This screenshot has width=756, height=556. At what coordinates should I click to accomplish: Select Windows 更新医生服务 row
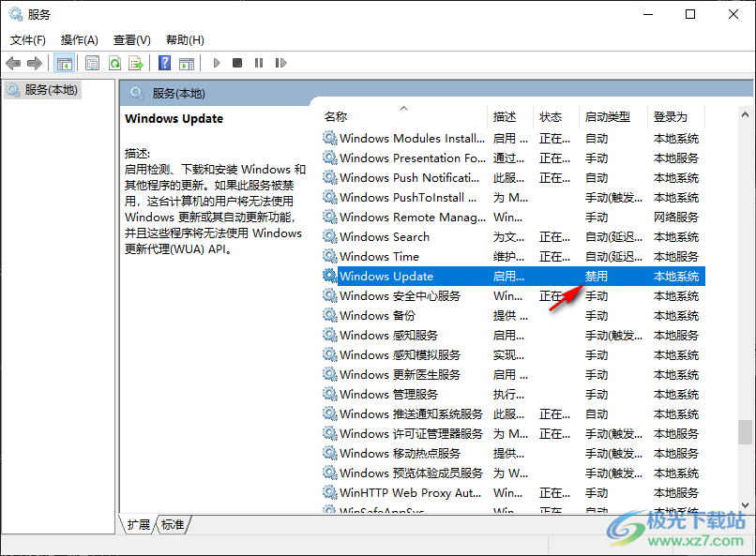[x=513, y=375]
